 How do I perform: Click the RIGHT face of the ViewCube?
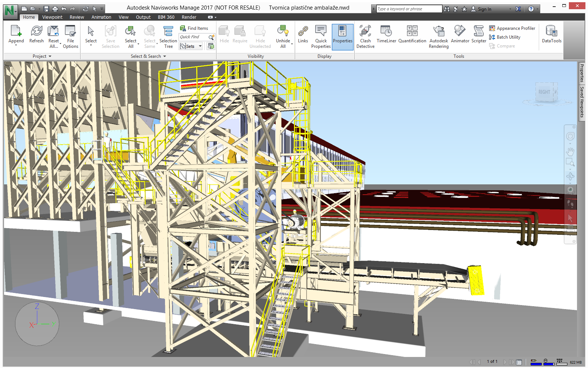[544, 92]
